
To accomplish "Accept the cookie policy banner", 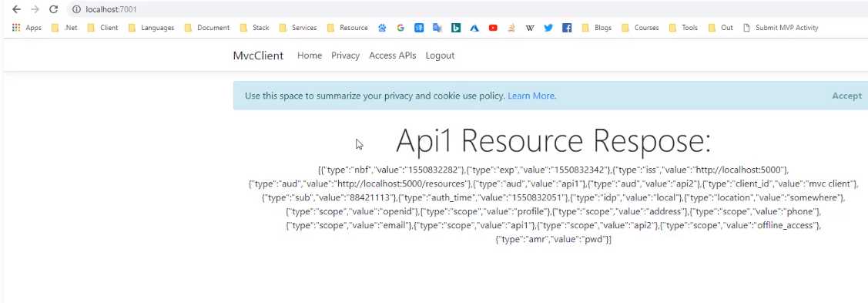I will 847,96.
